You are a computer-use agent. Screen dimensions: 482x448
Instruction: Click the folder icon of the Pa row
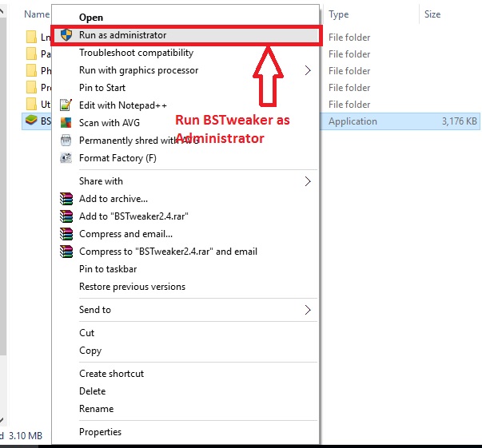(31, 54)
